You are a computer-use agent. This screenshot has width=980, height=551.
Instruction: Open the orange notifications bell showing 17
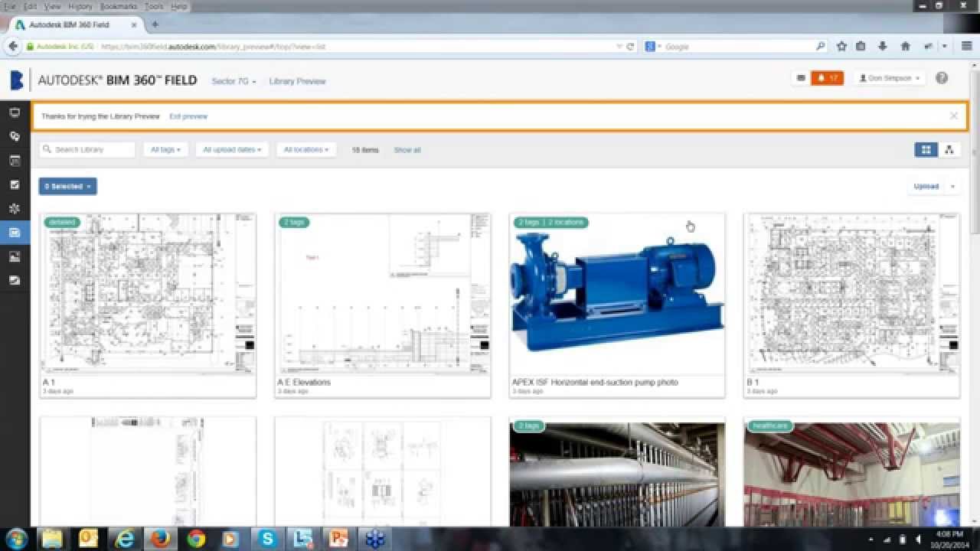828,78
